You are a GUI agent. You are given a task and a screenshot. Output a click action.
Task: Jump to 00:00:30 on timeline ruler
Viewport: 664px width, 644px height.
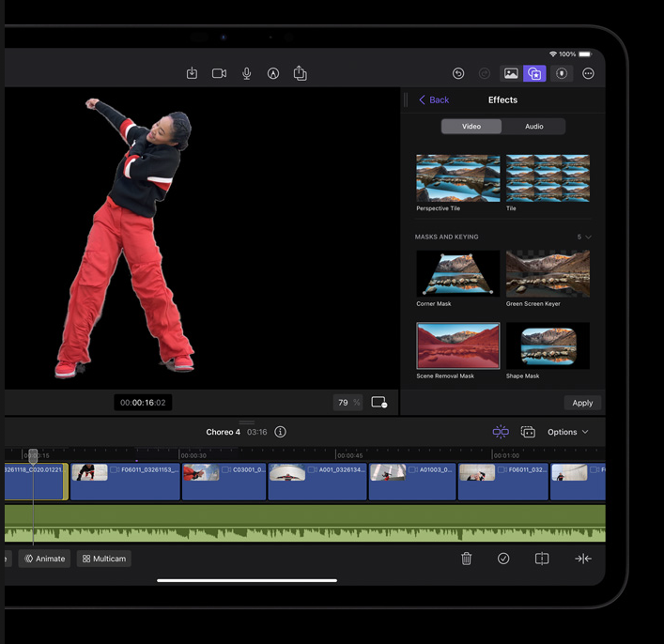pyautogui.click(x=193, y=455)
